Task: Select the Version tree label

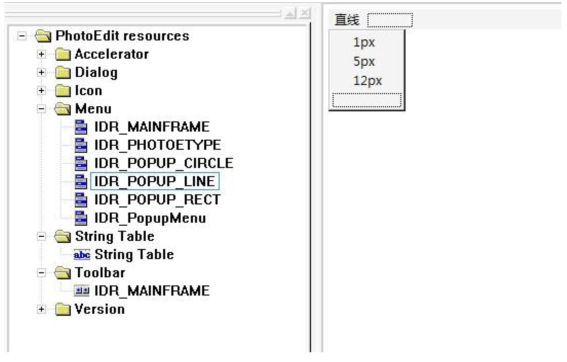Action: tap(100, 309)
